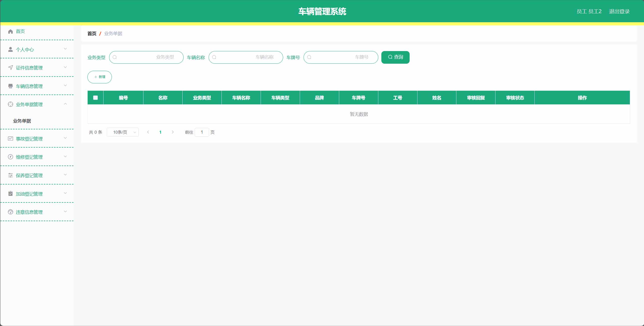644x326 pixels.
Task: Click the go-to page number input
Action: point(202,132)
